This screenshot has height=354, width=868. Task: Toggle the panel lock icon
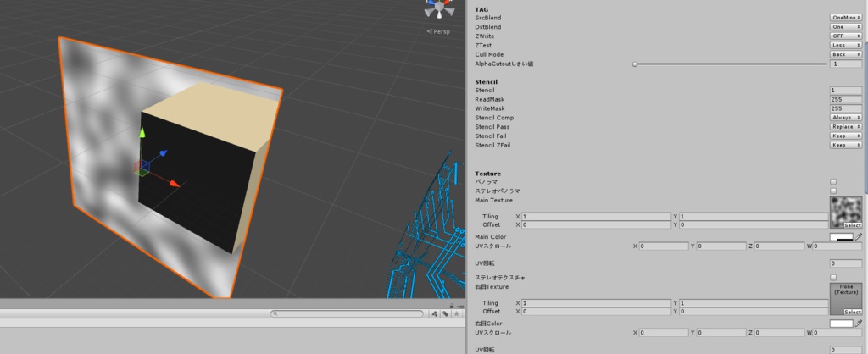coord(453,306)
